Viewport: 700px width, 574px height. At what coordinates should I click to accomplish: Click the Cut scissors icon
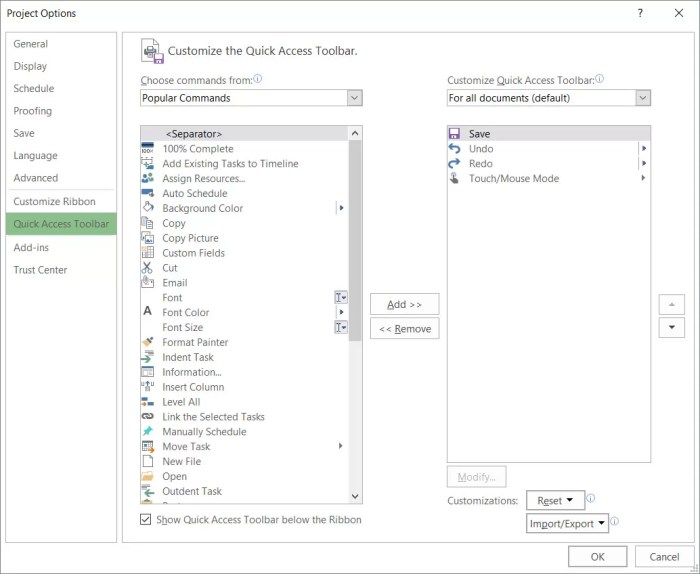point(147,268)
